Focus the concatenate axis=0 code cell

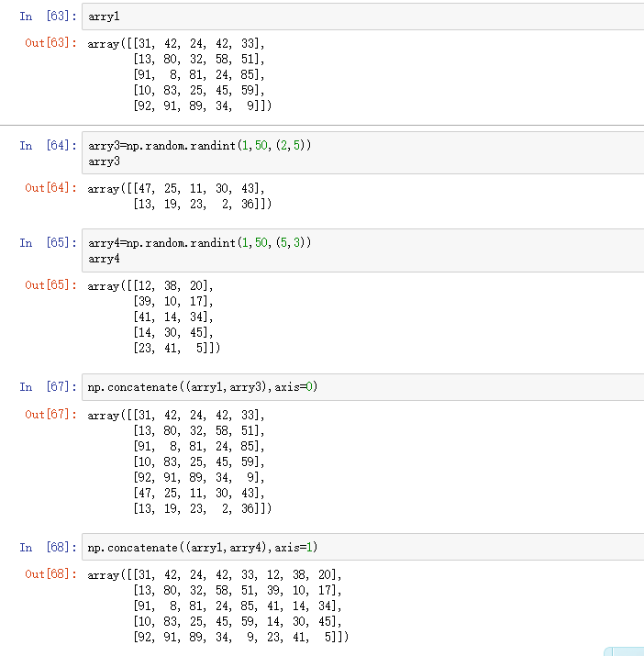point(362,387)
